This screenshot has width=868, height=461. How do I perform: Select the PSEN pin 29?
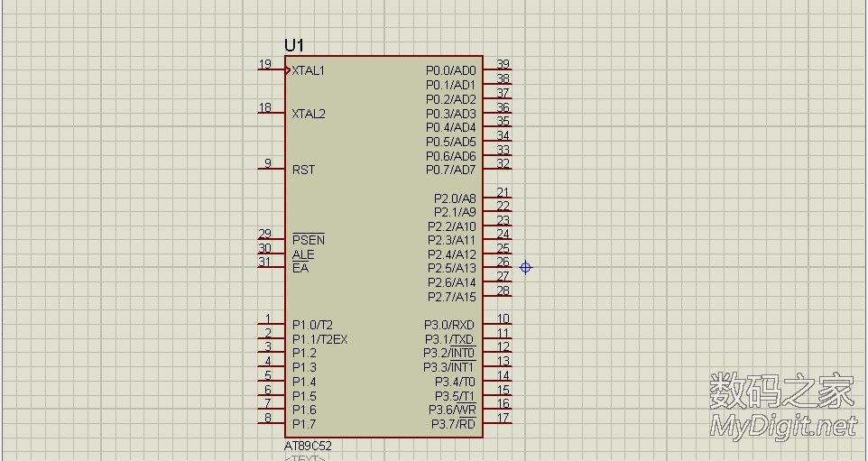point(270,240)
